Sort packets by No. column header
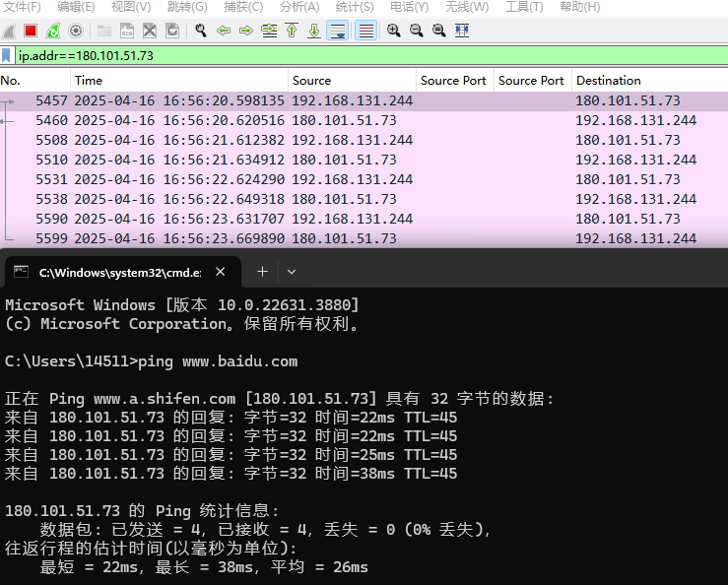The height and width of the screenshot is (585, 728). pyautogui.click(x=35, y=81)
